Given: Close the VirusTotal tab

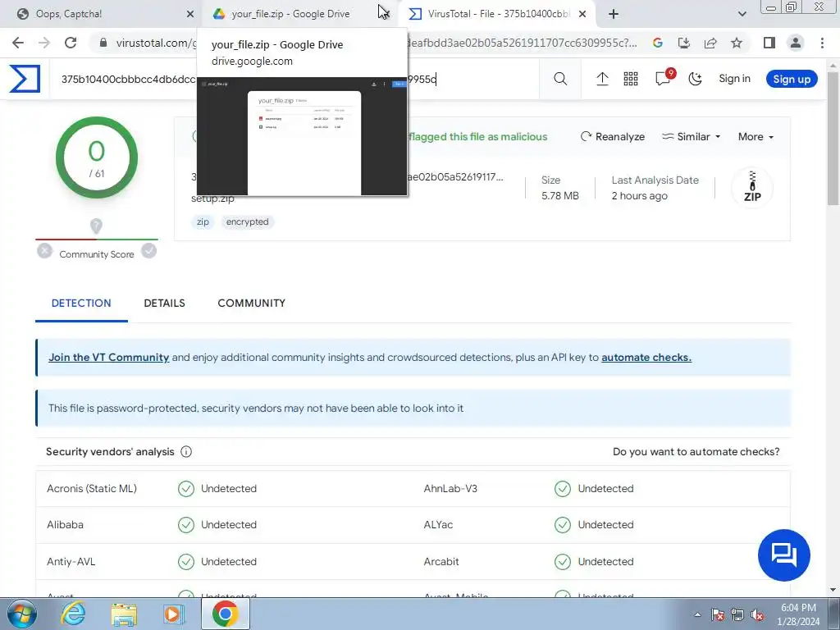Looking at the screenshot, I should tap(582, 14).
